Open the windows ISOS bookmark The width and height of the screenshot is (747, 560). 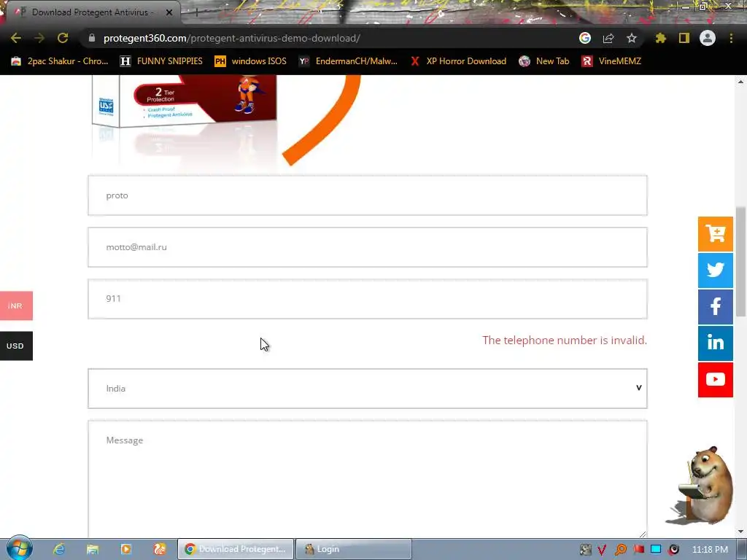pyautogui.click(x=251, y=61)
